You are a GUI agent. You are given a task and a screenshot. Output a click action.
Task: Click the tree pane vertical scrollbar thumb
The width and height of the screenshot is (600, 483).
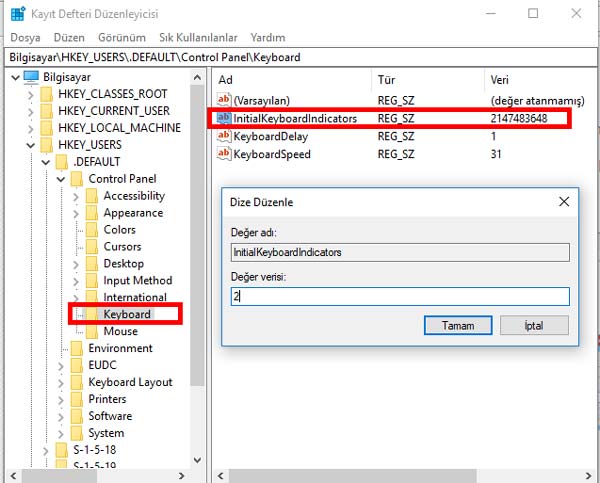pyautogui.click(x=197, y=235)
